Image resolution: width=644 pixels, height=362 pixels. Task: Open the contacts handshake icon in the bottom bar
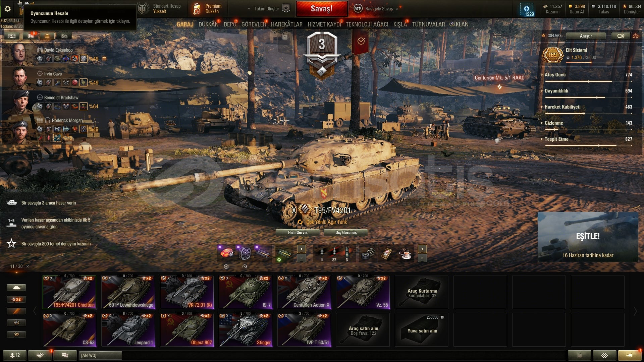[40, 355]
